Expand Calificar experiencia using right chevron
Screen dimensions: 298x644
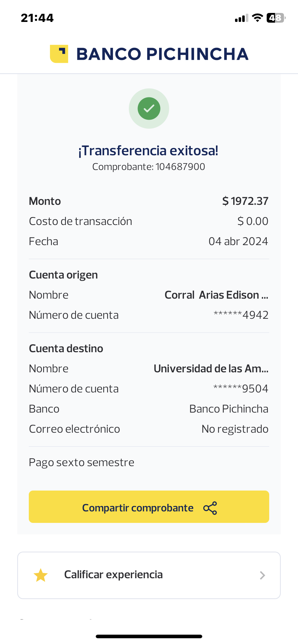pos(262,575)
